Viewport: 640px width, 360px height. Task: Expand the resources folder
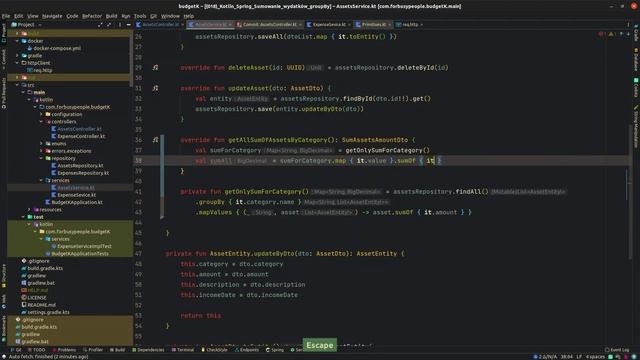click(x=29, y=210)
